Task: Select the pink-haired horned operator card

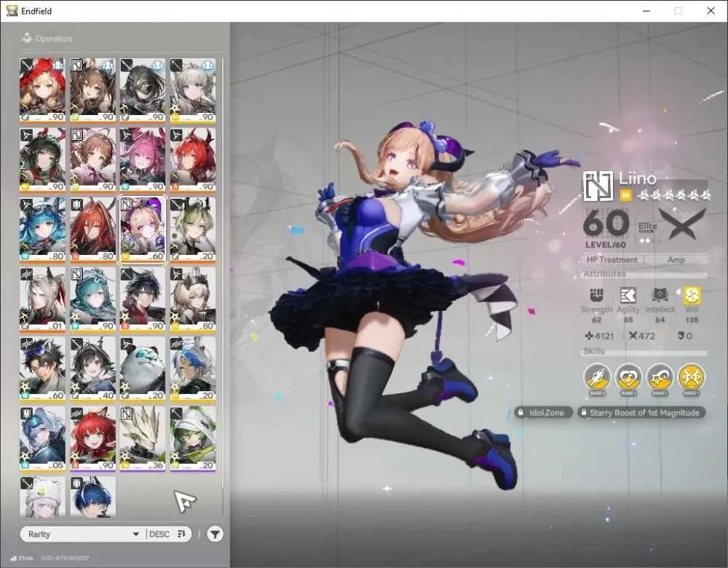Action: [143, 159]
